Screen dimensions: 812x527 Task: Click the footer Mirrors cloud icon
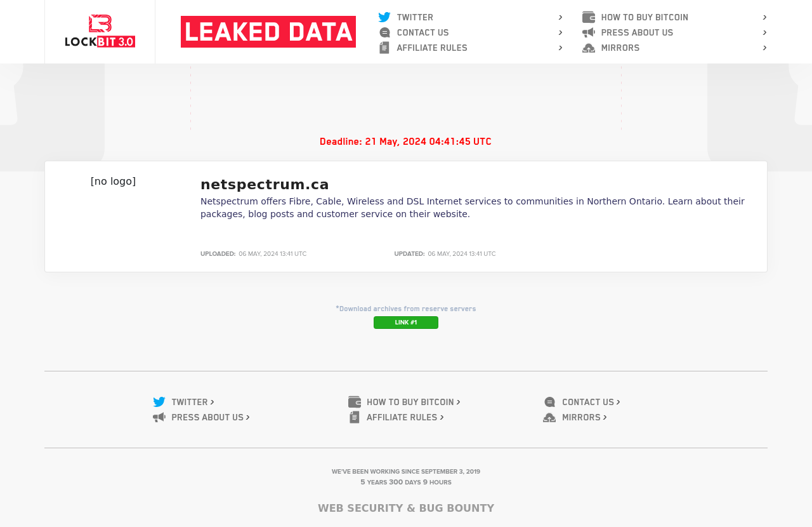pyautogui.click(x=549, y=417)
